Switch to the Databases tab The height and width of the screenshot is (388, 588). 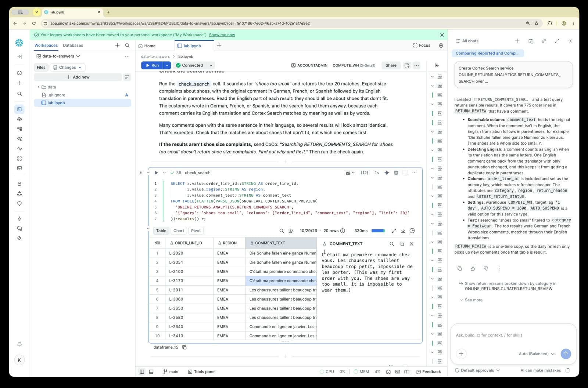click(x=73, y=46)
